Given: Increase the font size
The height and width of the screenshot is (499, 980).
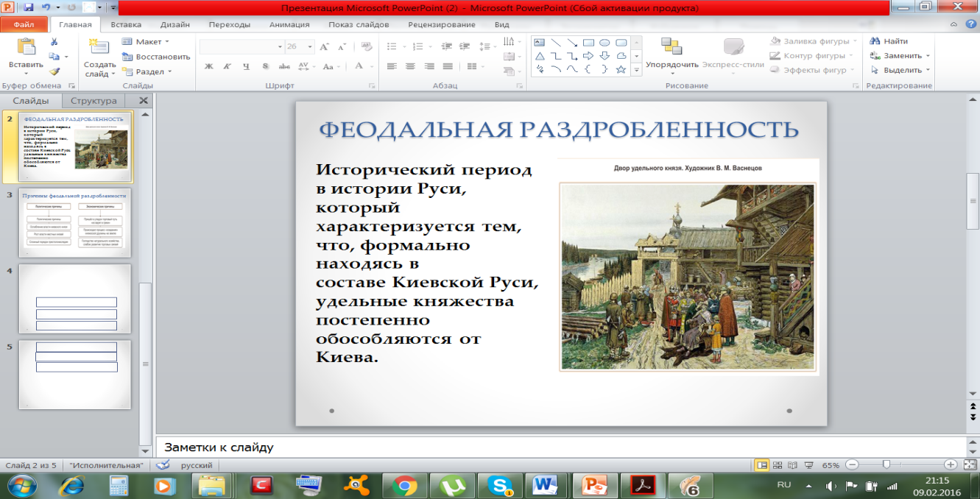Looking at the screenshot, I should (x=325, y=46).
